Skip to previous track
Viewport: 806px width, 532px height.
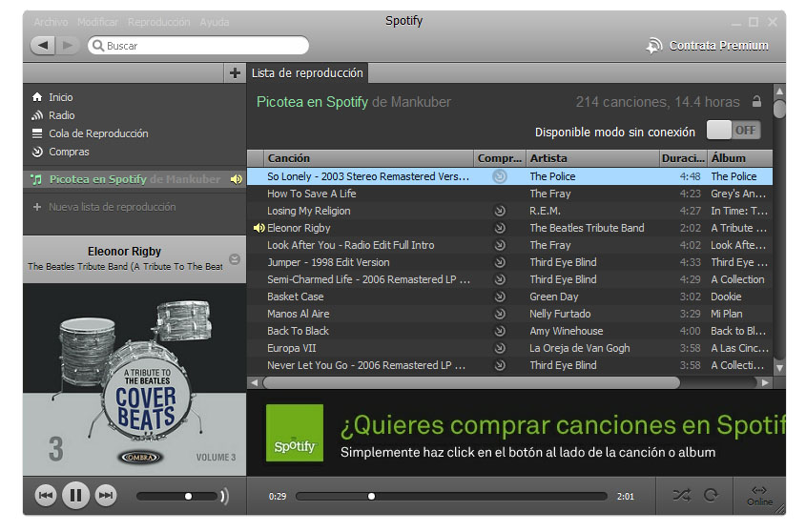[x=46, y=496]
